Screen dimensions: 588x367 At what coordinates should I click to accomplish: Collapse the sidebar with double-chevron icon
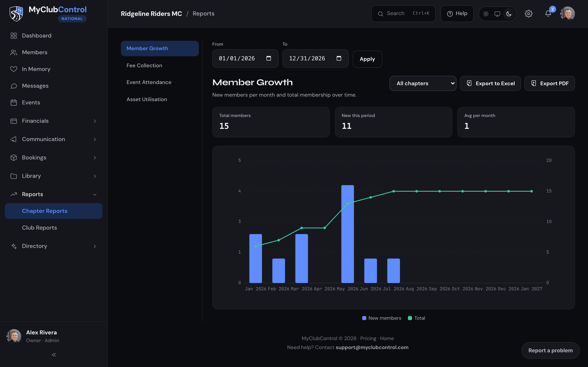[54, 355]
